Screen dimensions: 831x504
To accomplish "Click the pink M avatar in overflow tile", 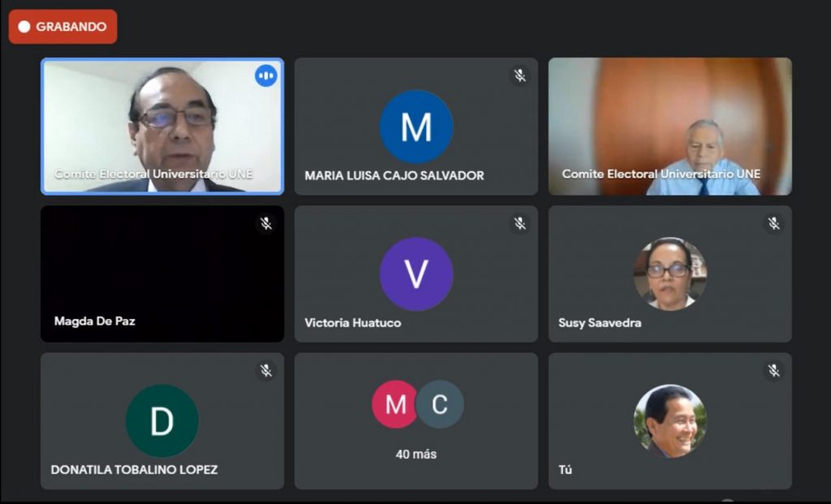I will click(x=395, y=404).
